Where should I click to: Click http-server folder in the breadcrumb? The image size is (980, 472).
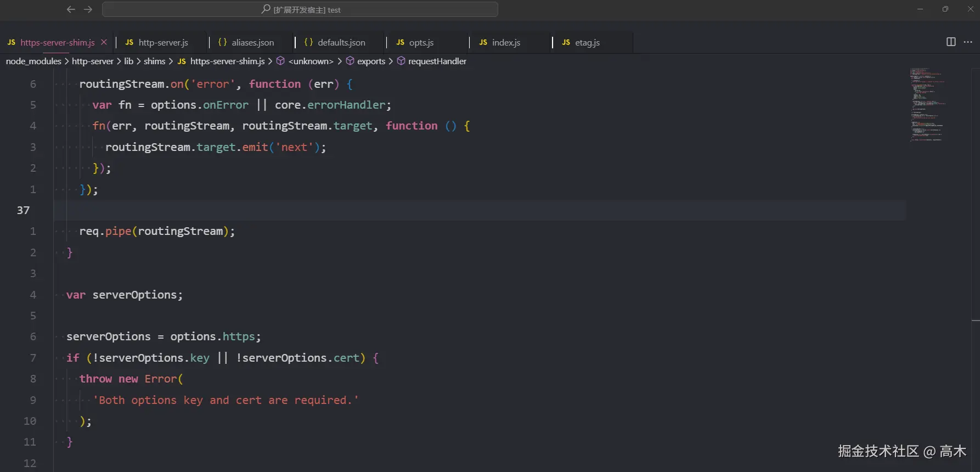pyautogui.click(x=93, y=61)
